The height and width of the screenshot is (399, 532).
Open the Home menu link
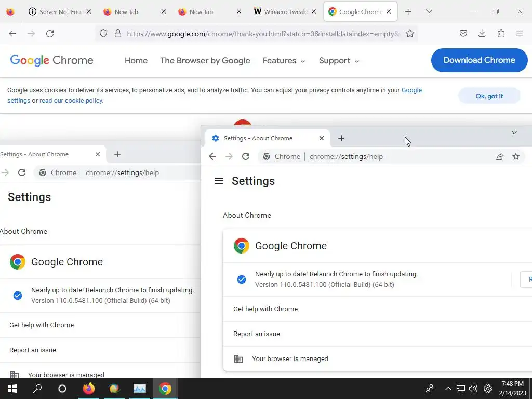(x=136, y=61)
